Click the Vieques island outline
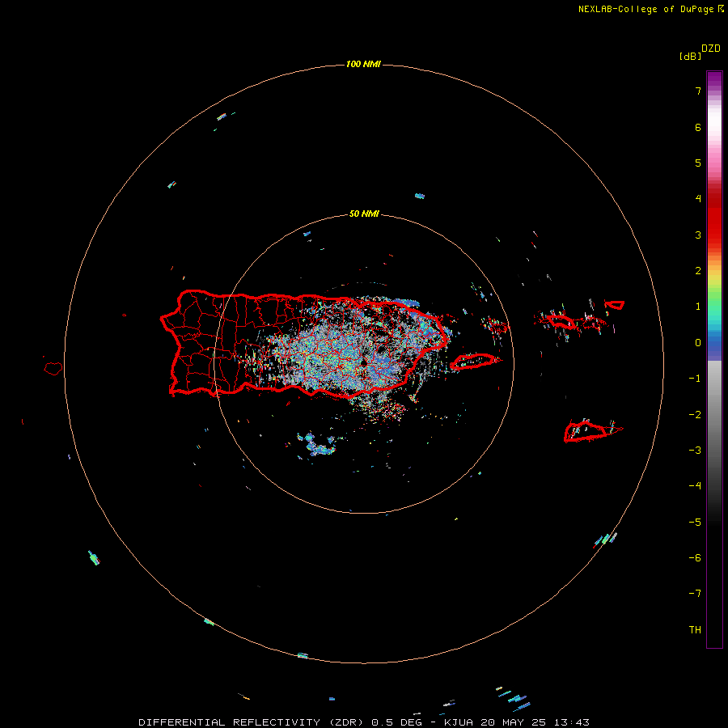 (x=475, y=361)
